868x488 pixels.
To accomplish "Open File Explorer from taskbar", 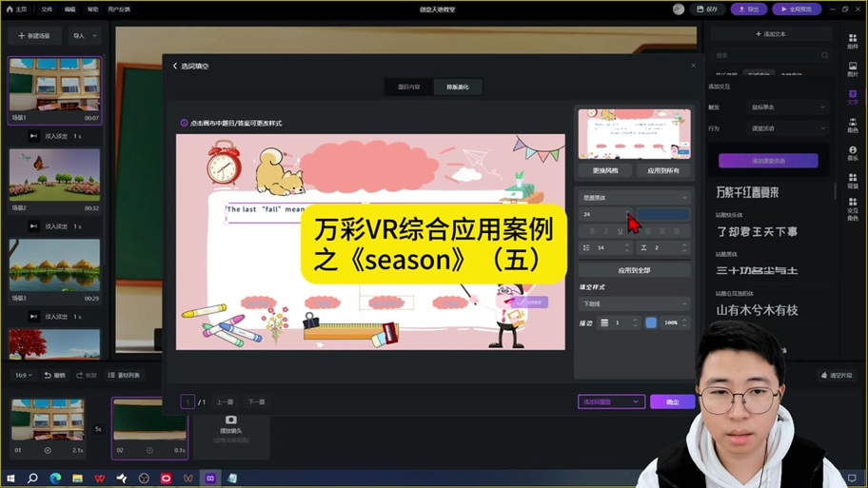I will click(x=77, y=478).
